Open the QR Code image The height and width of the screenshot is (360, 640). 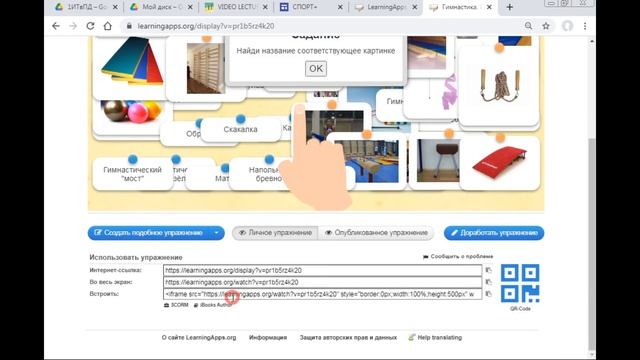point(520,284)
